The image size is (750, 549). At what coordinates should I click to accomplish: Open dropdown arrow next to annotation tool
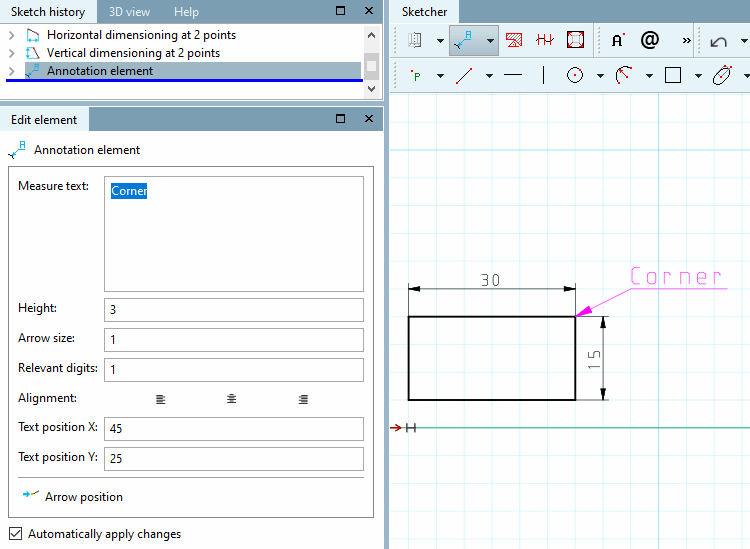(489, 41)
